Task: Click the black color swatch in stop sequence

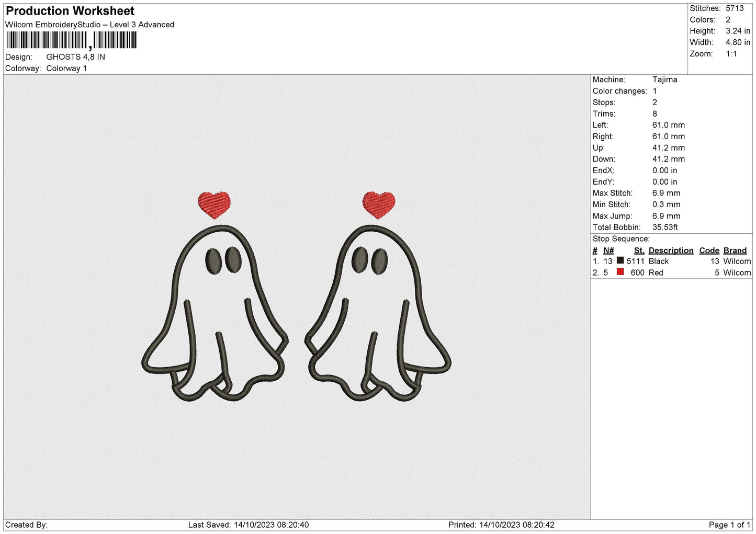Action: [620, 260]
